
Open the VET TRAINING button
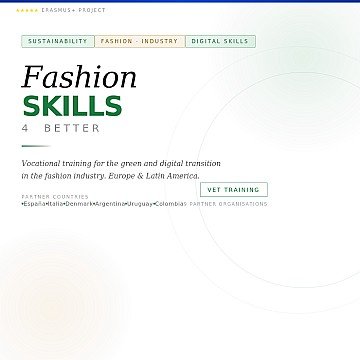pos(234,190)
